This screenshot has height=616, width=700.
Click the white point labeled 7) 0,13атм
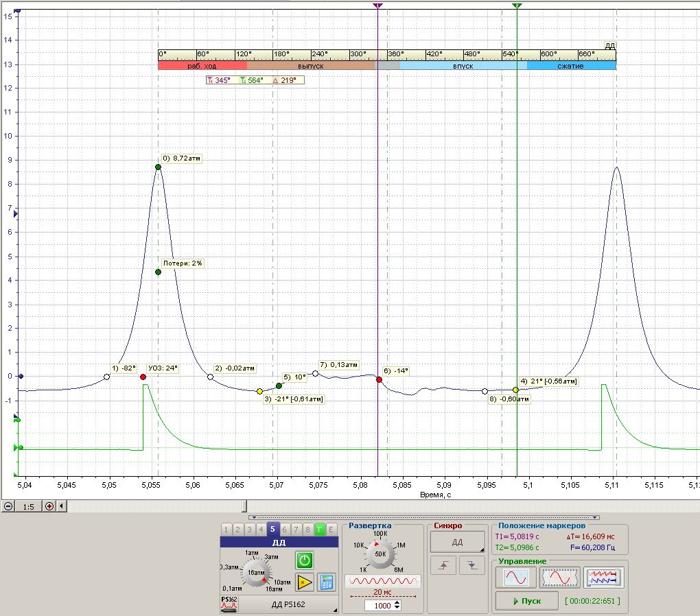pos(315,374)
